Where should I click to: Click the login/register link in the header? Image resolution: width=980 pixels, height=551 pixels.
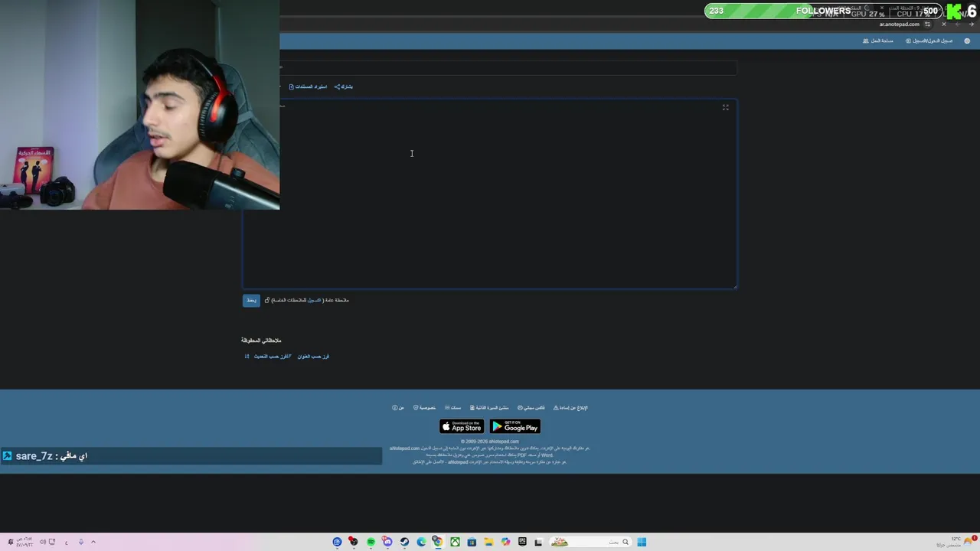pyautogui.click(x=929, y=41)
